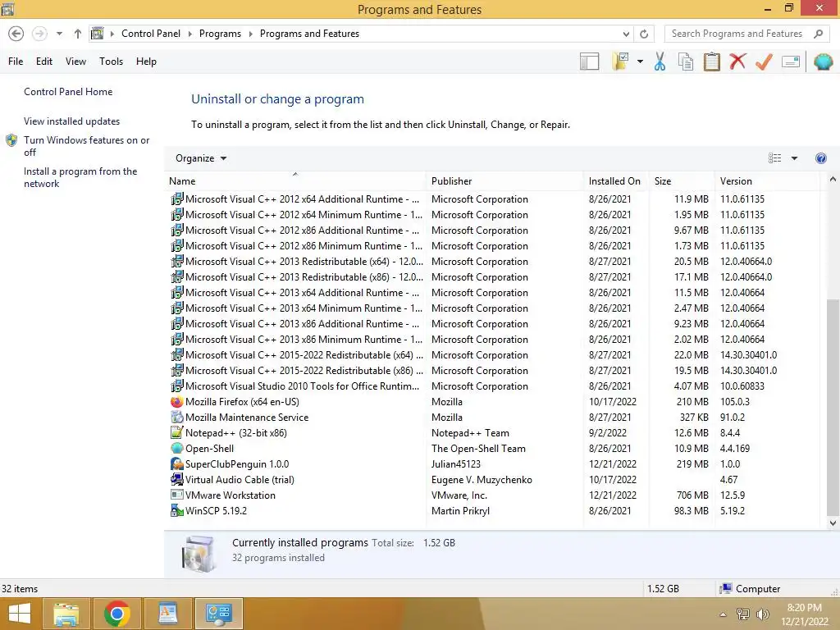Open the Control Panel Home link
This screenshot has height=630, width=840.
pyautogui.click(x=68, y=92)
